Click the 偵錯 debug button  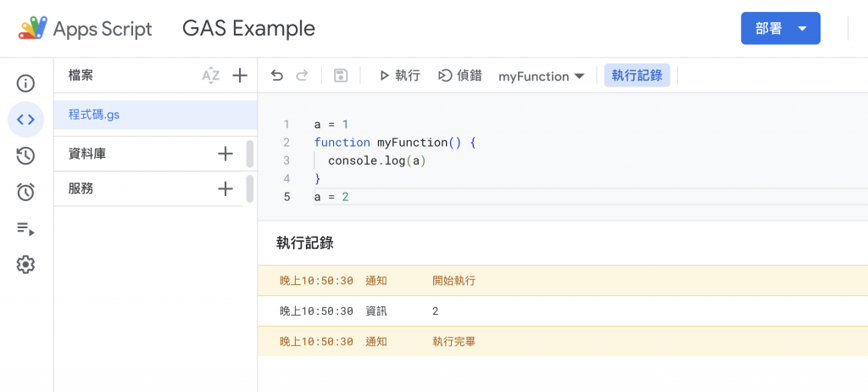coord(460,76)
